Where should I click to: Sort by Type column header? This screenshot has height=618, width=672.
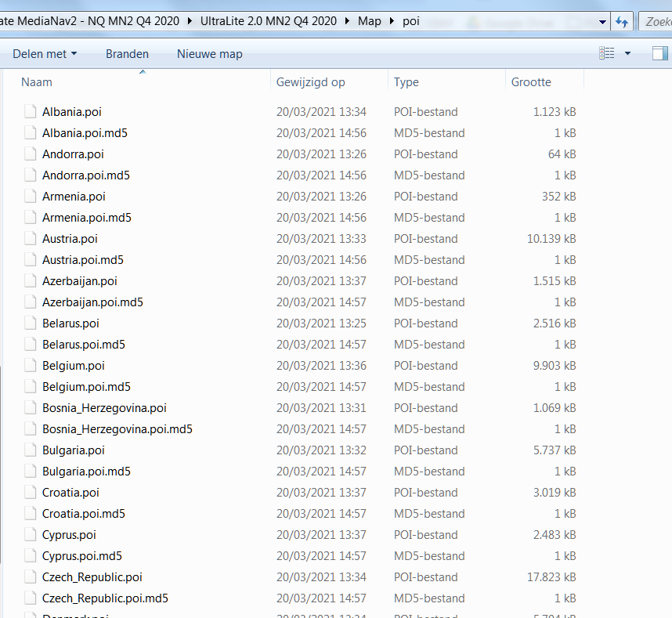coord(406,82)
